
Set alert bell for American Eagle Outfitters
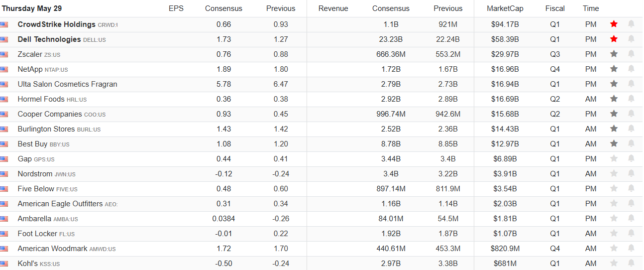point(631,203)
